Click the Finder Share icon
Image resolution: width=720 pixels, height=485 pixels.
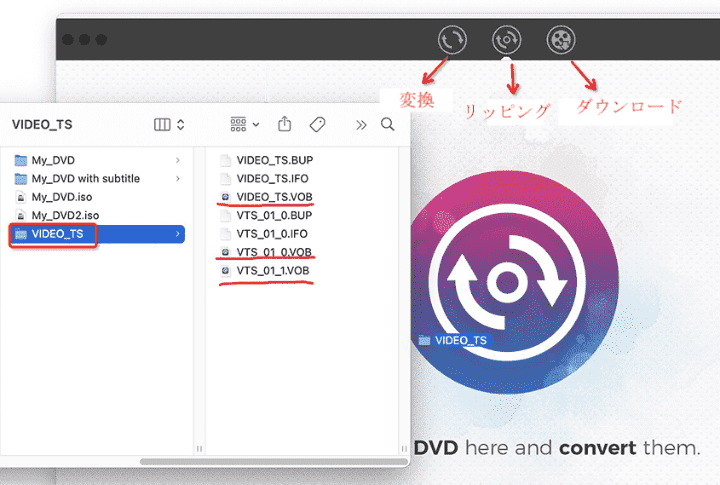[285, 124]
